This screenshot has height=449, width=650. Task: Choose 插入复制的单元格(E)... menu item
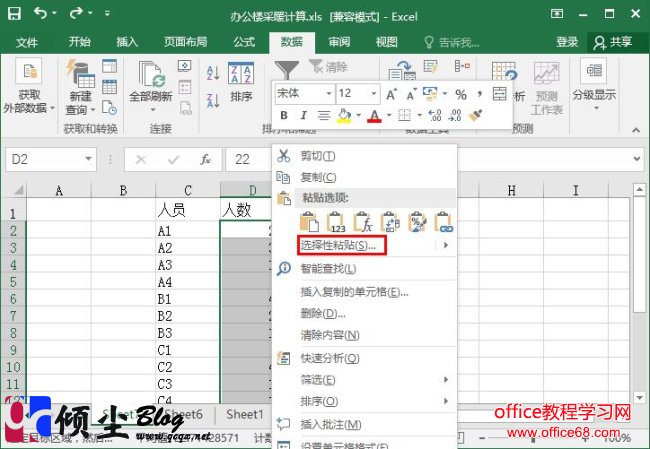point(365,292)
